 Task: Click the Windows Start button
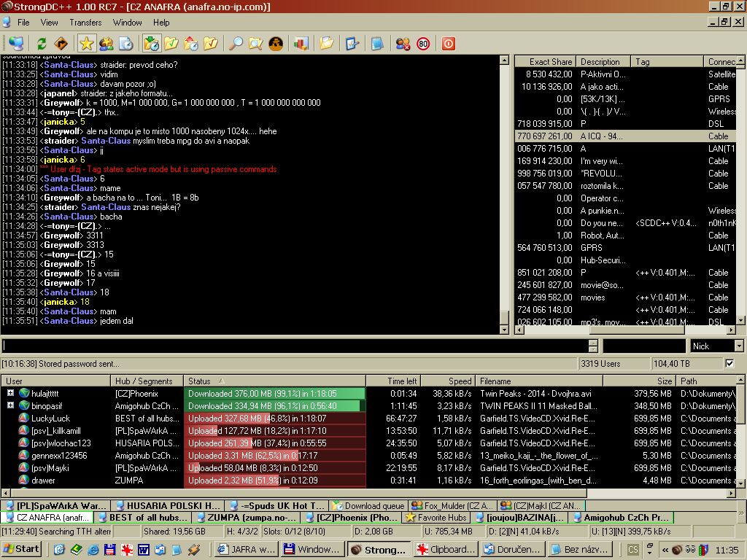pos(21,549)
